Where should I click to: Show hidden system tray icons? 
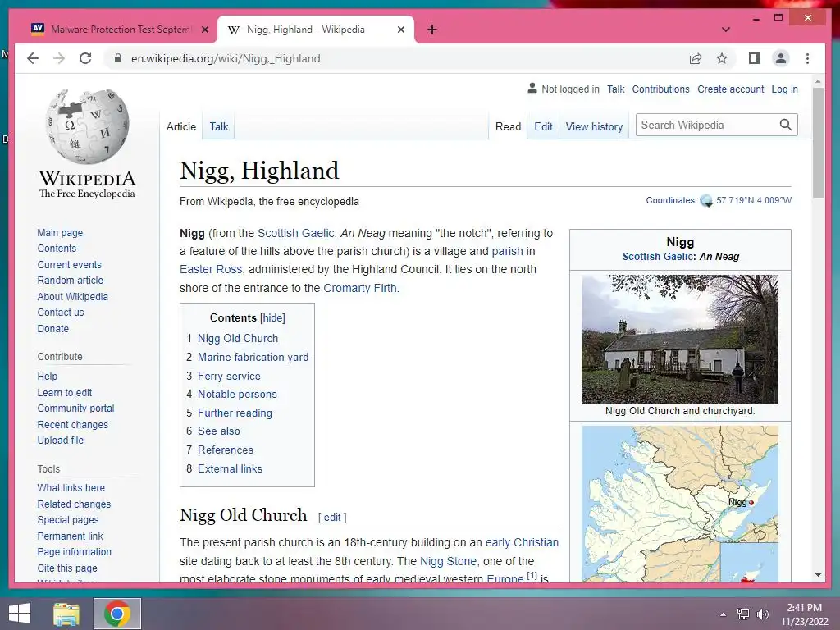(723, 614)
